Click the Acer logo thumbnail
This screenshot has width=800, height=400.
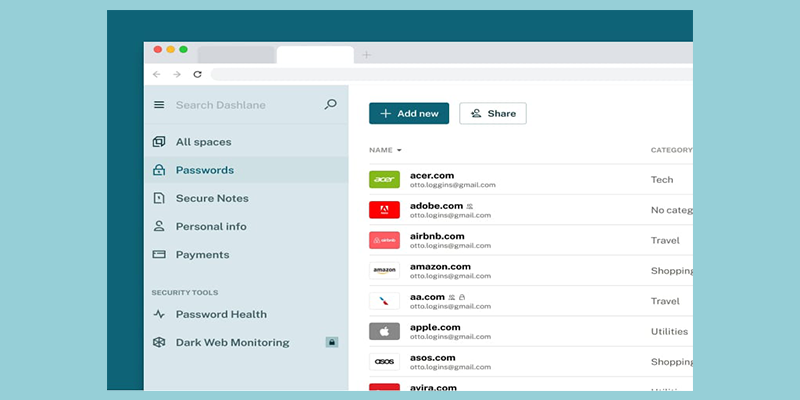(x=384, y=179)
